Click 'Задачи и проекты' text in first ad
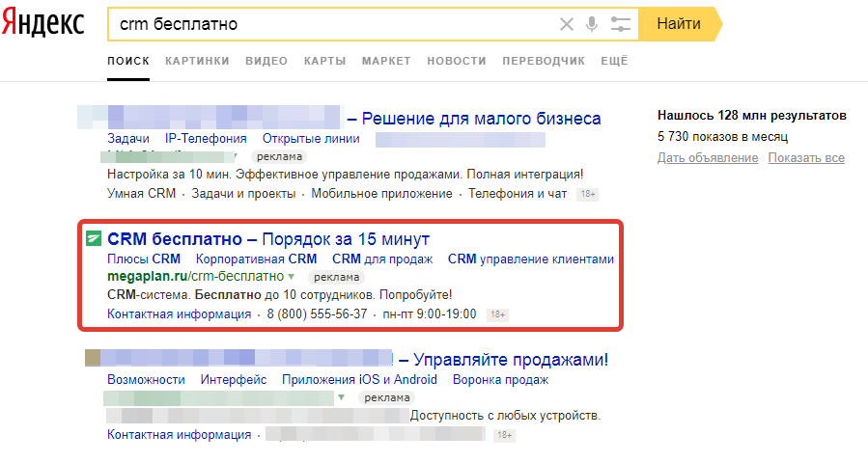Screen dimensions: 868x463 [x=243, y=194]
